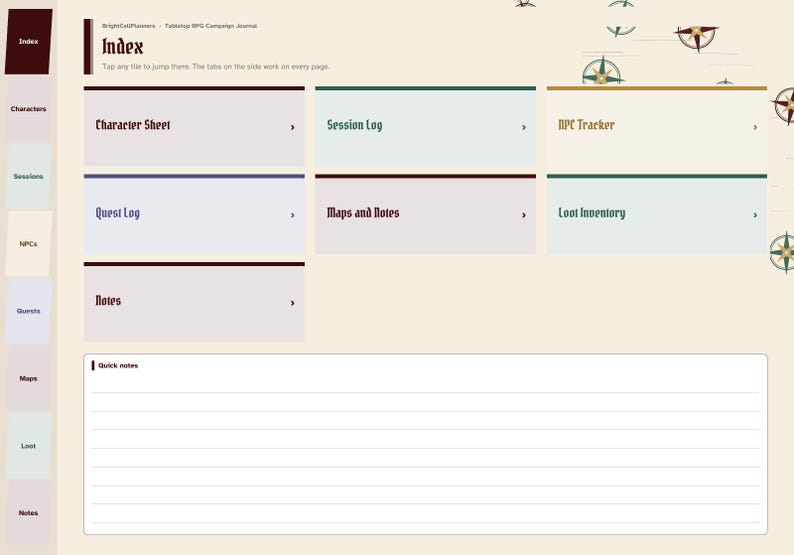Click the Index page title

pos(123,47)
